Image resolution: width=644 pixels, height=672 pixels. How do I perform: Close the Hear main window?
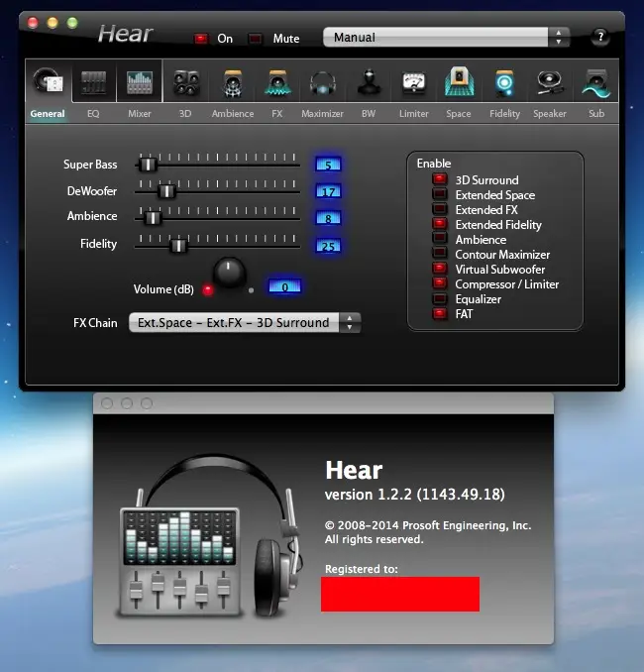coord(33,23)
